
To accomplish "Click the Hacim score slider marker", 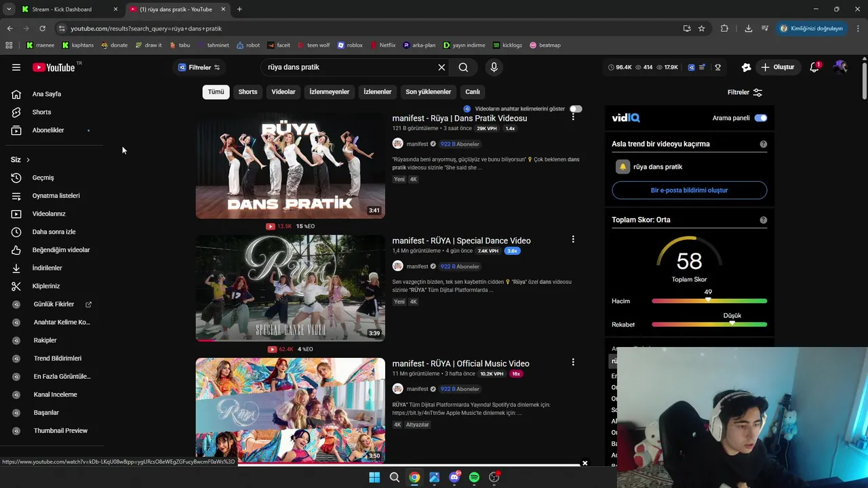I will [x=708, y=300].
